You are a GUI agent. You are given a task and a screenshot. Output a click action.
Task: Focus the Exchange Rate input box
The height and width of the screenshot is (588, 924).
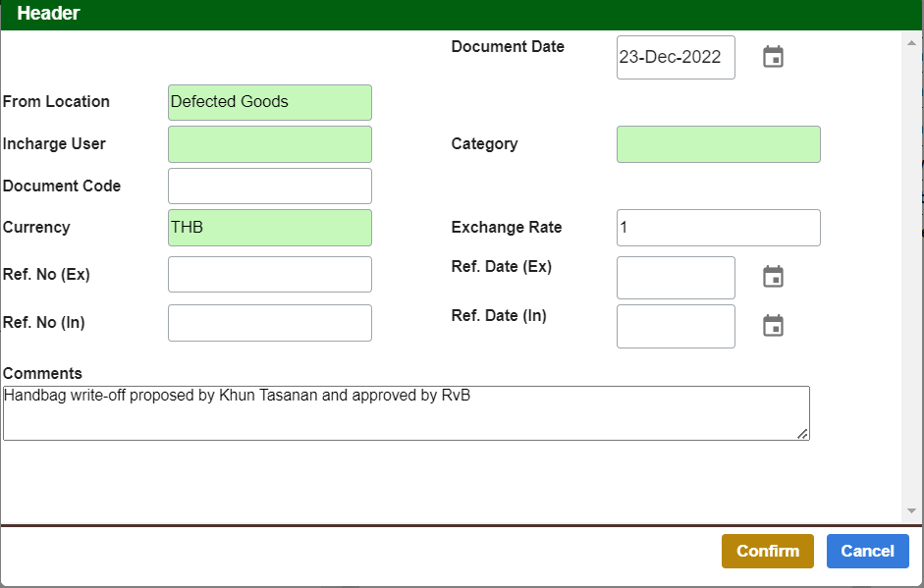click(x=718, y=228)
